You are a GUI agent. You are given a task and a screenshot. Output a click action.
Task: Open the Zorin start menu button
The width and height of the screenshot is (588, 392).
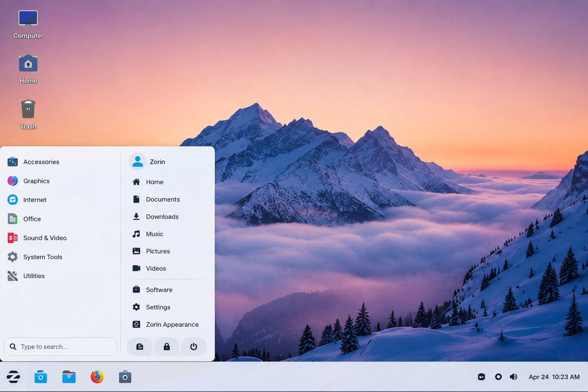13,377
